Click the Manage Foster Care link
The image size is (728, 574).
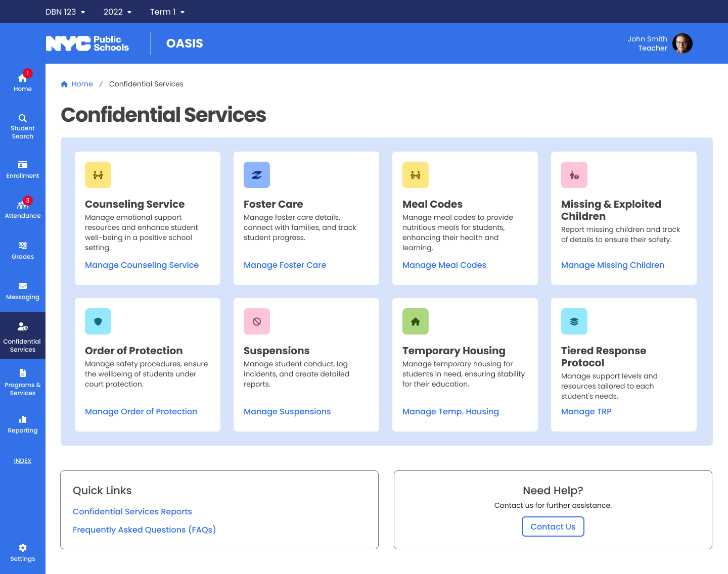click(x=285, y=265)
